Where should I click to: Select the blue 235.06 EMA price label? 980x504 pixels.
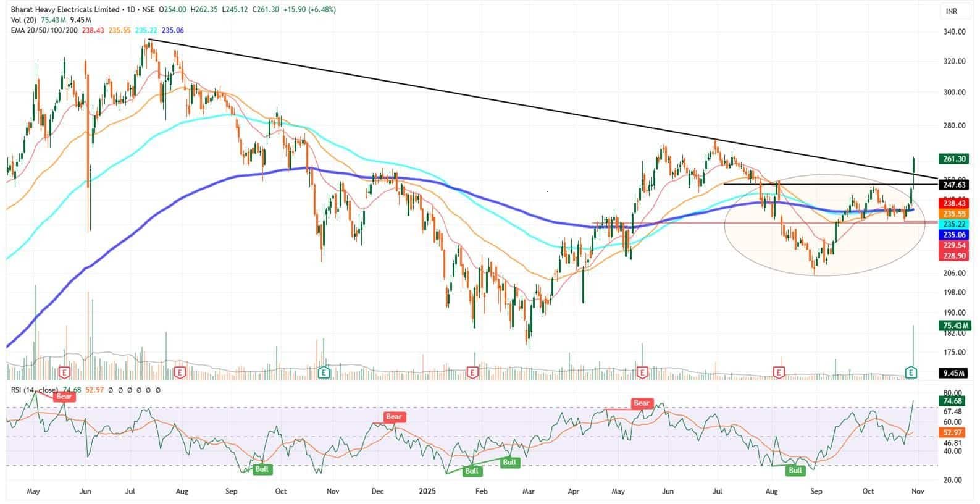(x=954, y=235)
